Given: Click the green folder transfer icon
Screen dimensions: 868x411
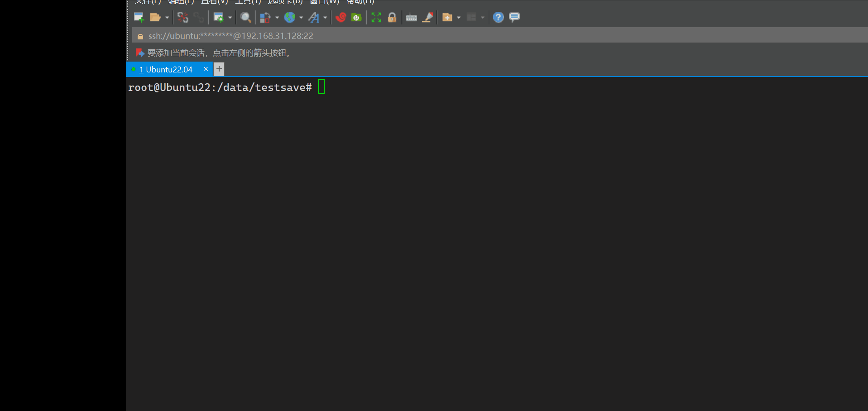Looking at the screenshot, I should click(x=357, y=18).
